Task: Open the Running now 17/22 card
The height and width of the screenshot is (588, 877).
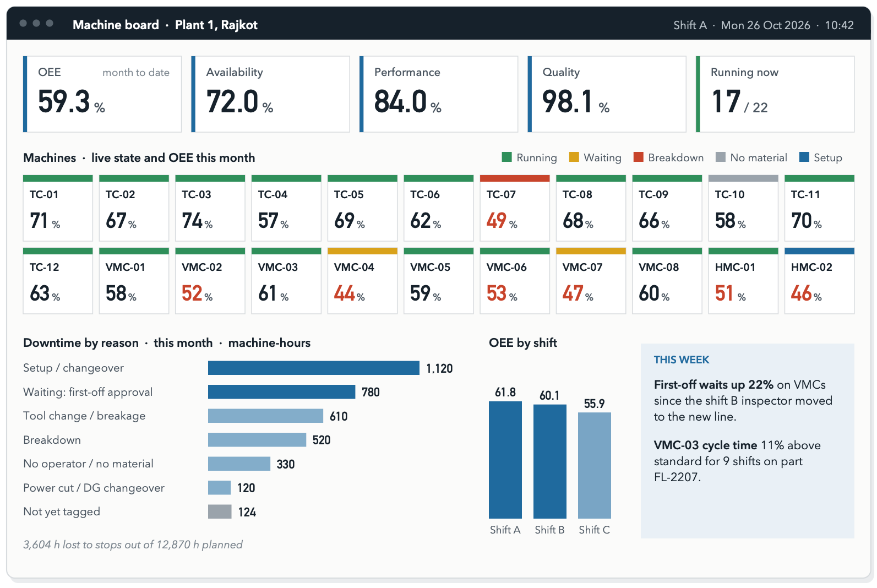Action: 775,94
